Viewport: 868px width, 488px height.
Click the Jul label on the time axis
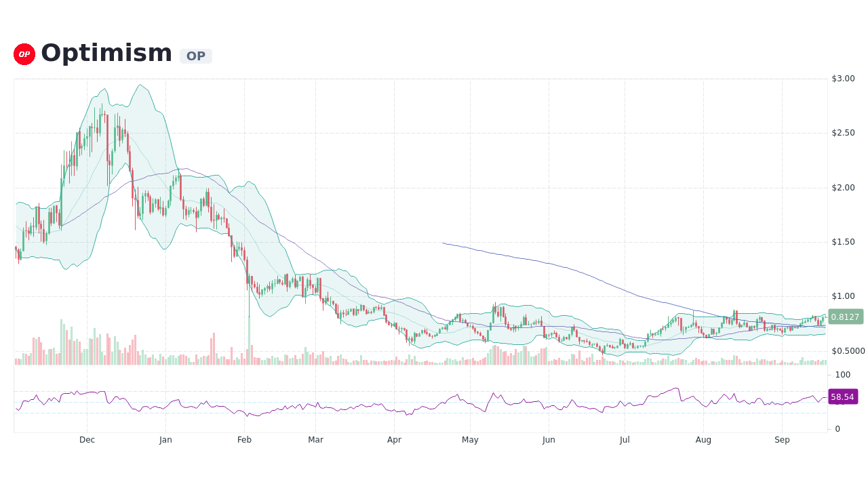click(624, 439)
